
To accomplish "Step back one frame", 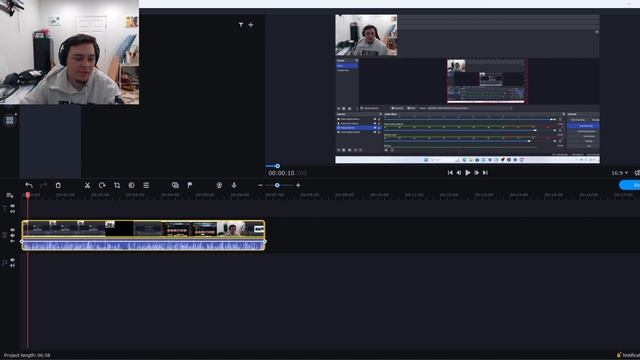I will point(459,173).
